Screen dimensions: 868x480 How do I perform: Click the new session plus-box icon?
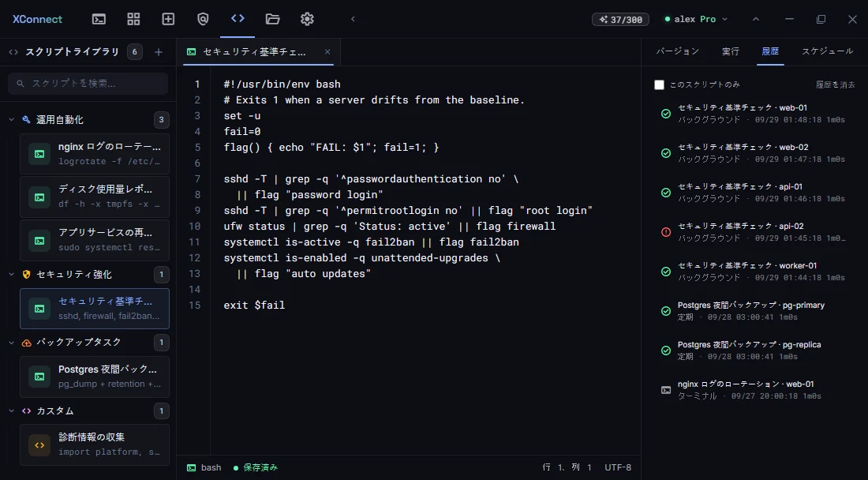point(168,19)
